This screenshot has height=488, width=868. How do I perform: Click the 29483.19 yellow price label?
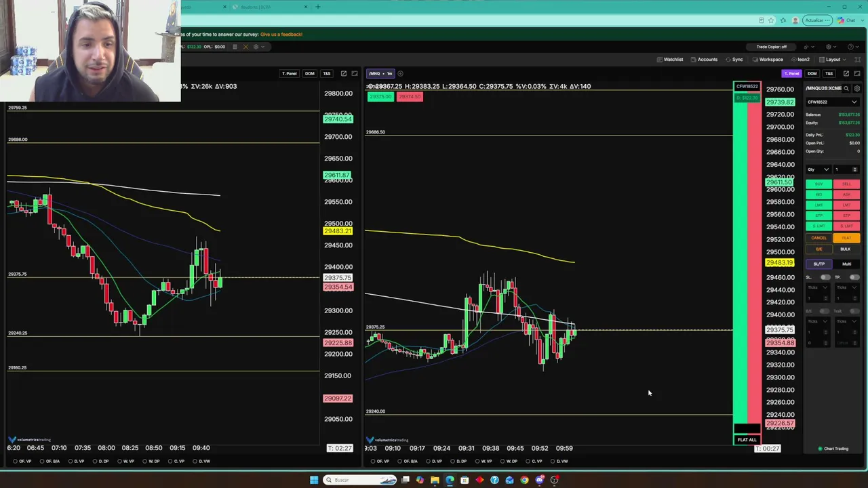[779, 262]
